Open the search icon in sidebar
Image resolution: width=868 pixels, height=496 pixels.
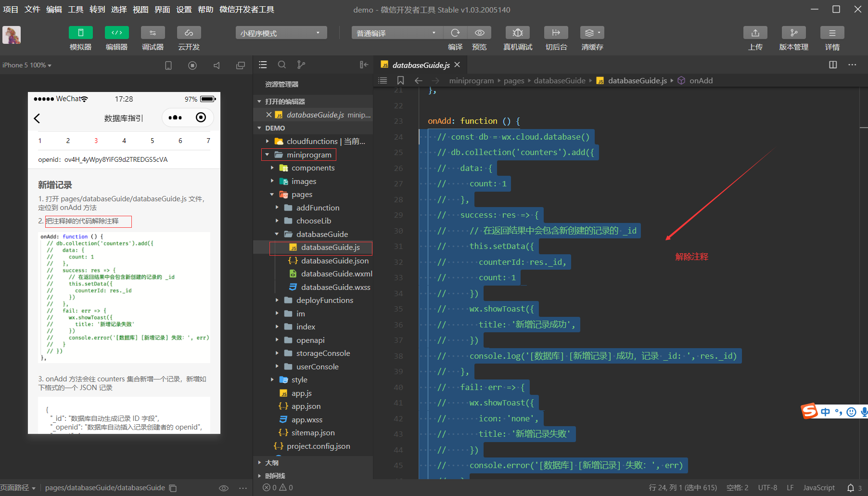pyautogui.click(x=282, y=65)
